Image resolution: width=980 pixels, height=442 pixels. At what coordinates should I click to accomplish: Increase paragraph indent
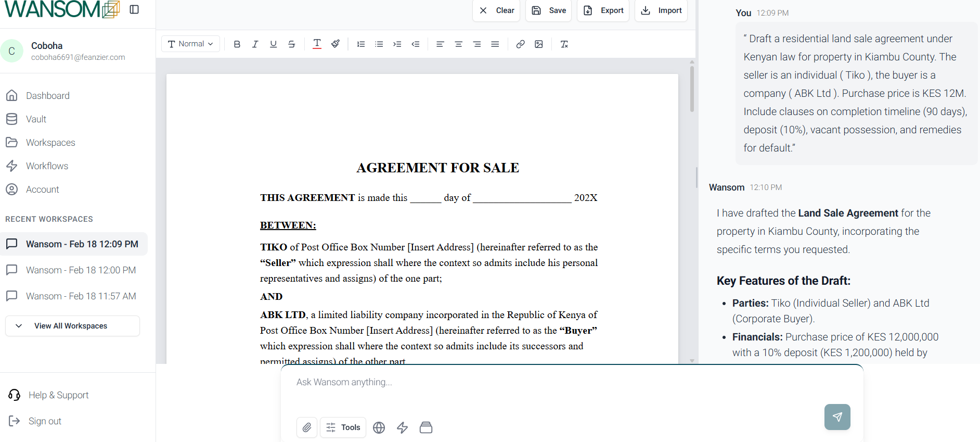click(397, 44)
